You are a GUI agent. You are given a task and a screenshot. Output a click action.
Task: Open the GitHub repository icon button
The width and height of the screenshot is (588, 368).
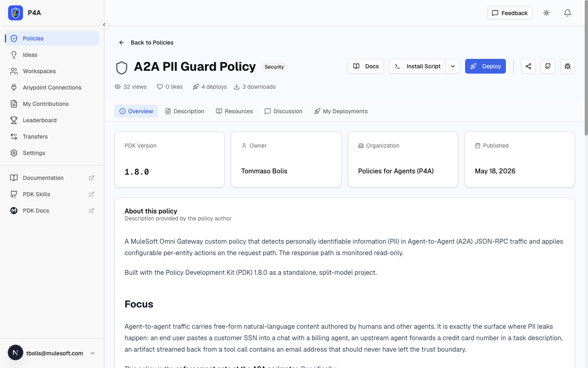click(548, 66)
